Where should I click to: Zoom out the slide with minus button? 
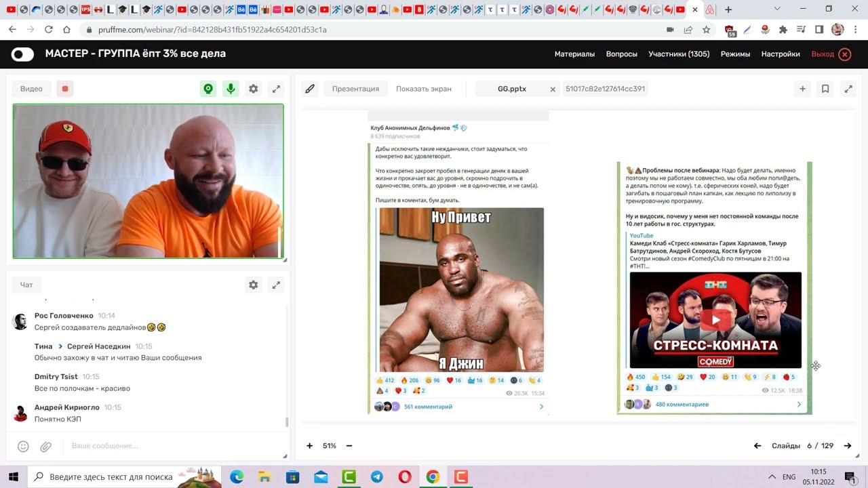coord(349,446)
